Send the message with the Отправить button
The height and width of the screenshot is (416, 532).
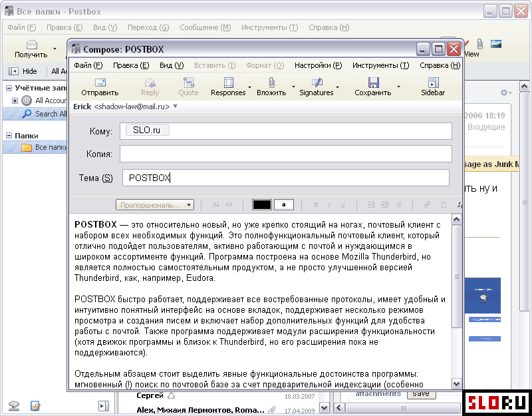click(100, 87)
